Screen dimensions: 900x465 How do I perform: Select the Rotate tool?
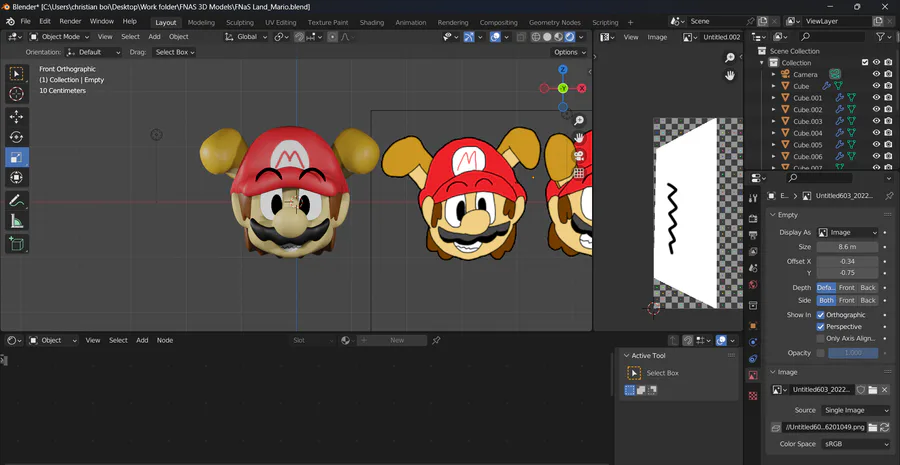(x=17, y=137)
